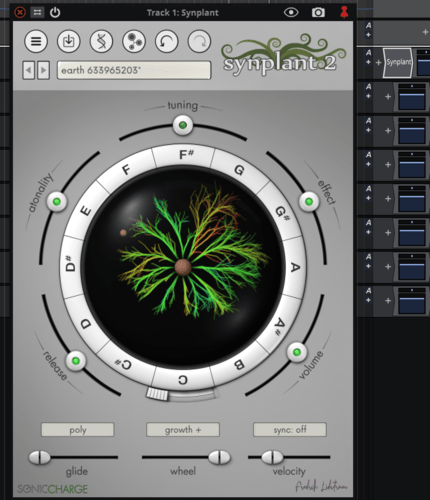This screenshot has width=430, height=500.
Task: Go to the next patch arrow
Action: click(44, 70)
